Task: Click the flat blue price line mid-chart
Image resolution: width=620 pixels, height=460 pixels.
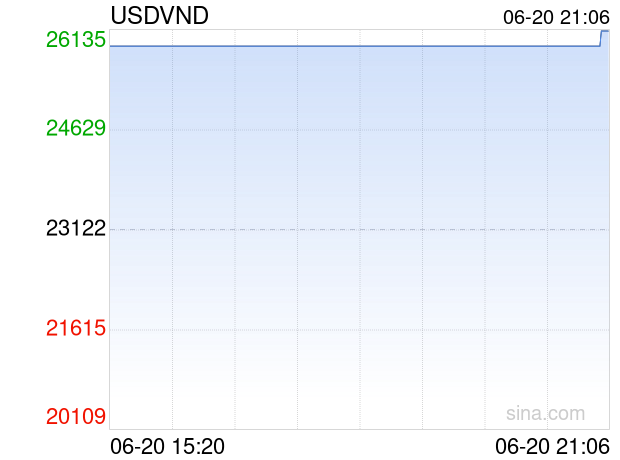Action: [x=355, y=46]
